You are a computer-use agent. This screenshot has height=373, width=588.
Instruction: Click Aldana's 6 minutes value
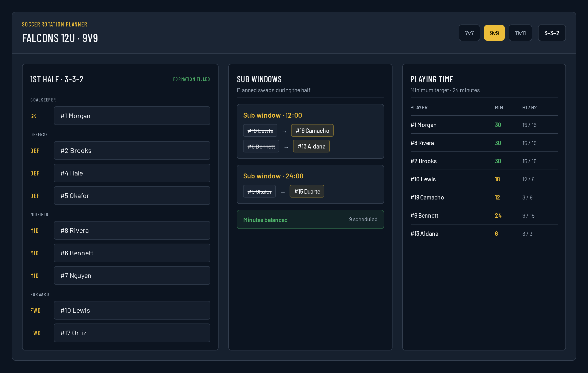[496, 234]
